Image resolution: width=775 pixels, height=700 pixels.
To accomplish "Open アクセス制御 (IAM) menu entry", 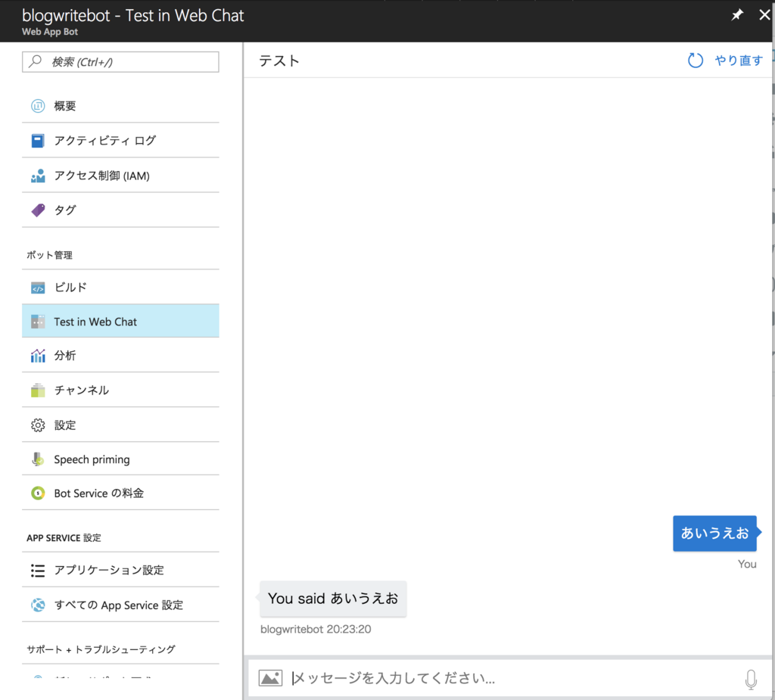I will click(100, 175).
